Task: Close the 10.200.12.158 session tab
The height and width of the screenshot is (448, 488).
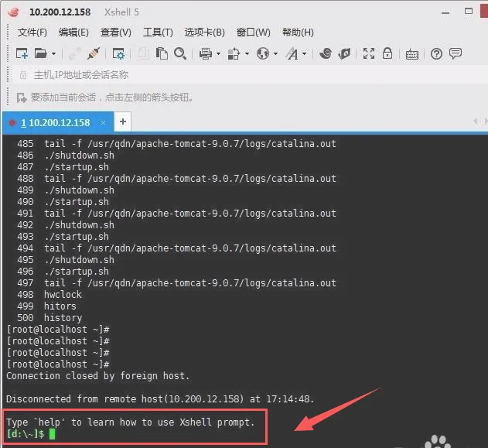Action: pos(103,123)
